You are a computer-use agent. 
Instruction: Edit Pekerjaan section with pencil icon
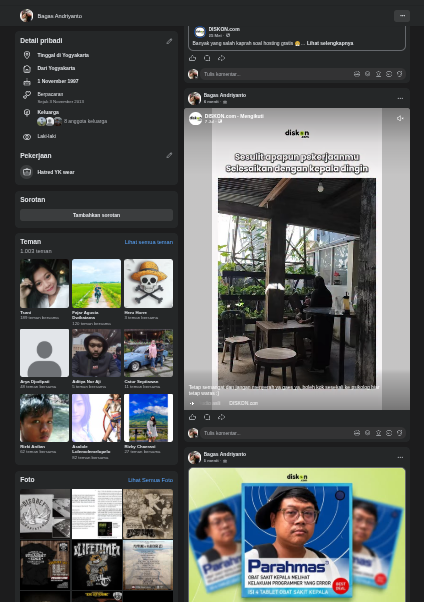coord(169,155)
